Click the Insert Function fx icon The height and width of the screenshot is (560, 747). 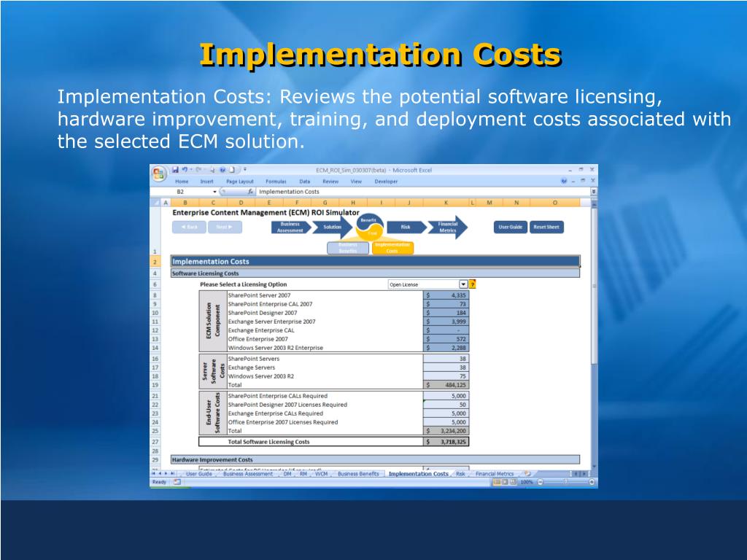251,192
